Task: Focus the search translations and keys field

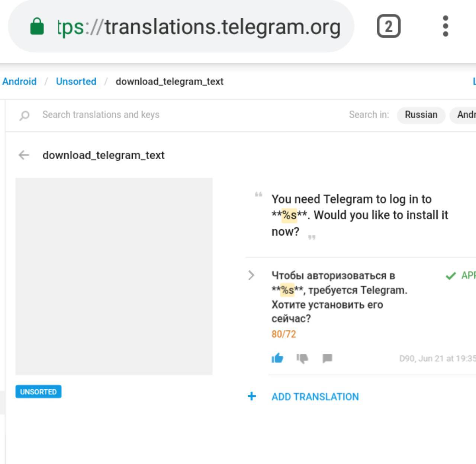Action: pos(149,115)
